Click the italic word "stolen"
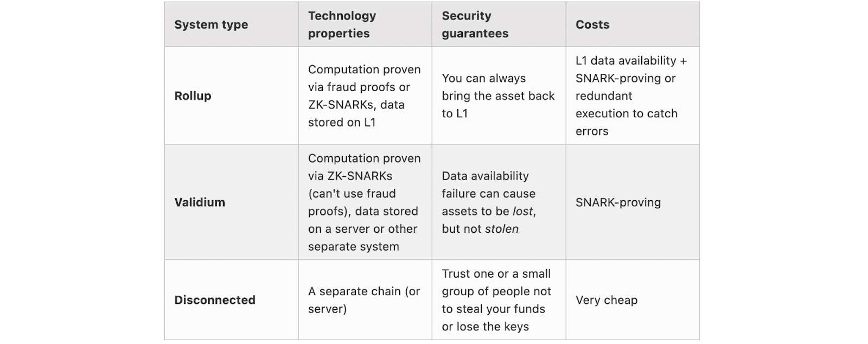 [x=501, y=229]
